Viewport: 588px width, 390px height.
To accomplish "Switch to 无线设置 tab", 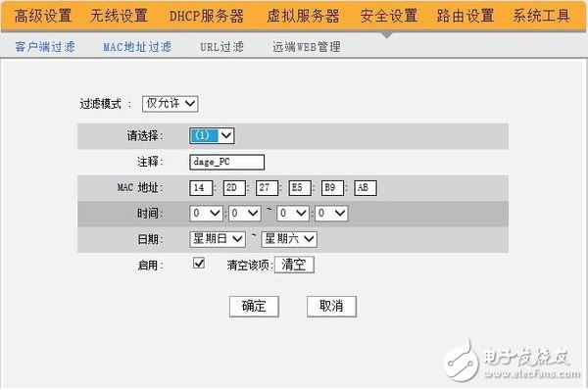I will 119,16.
